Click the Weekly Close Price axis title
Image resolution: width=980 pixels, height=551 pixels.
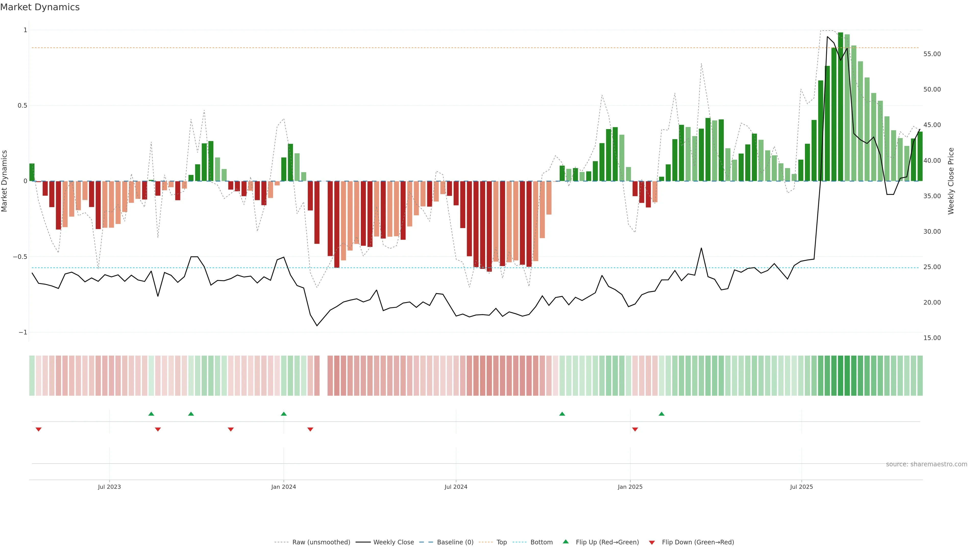coord(951,181)
